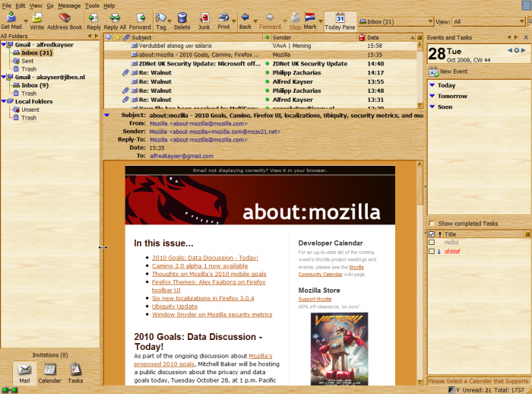Collapse the message header details triangle

coord(107,115)
